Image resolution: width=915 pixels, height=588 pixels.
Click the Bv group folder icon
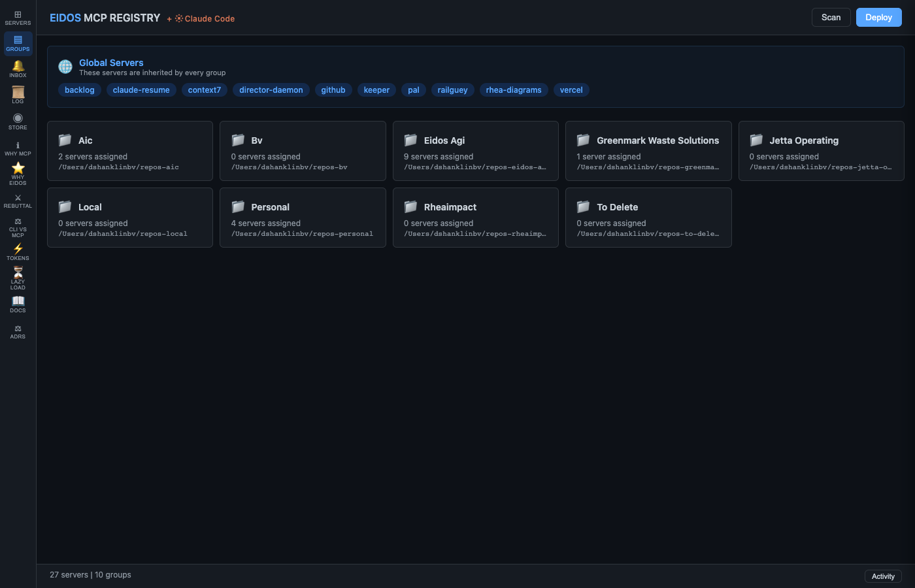(238, 140)
